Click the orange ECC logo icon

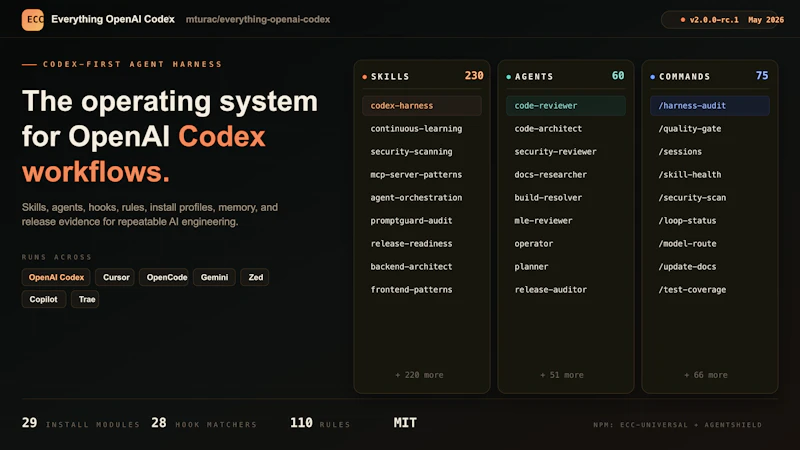pyautogui.click(x=33, y=20)
